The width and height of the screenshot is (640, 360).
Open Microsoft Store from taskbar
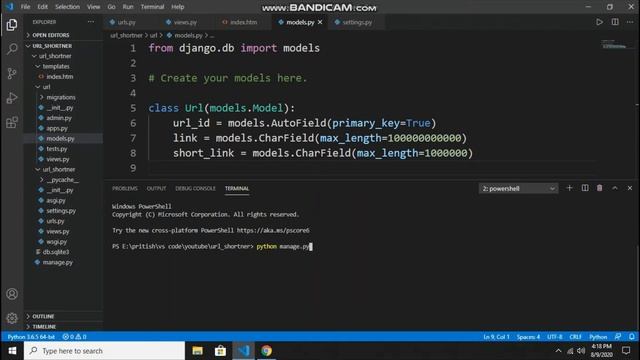click(x=220, y=351)
